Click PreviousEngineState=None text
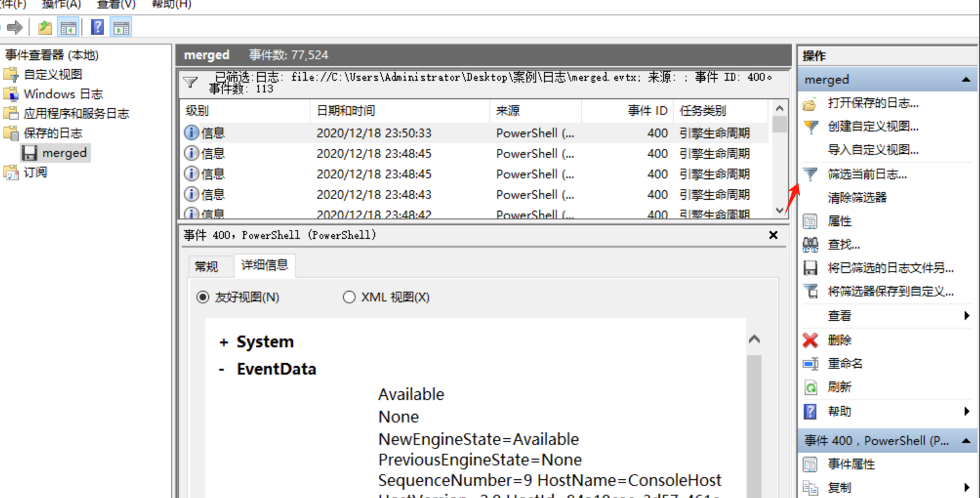 480,460
